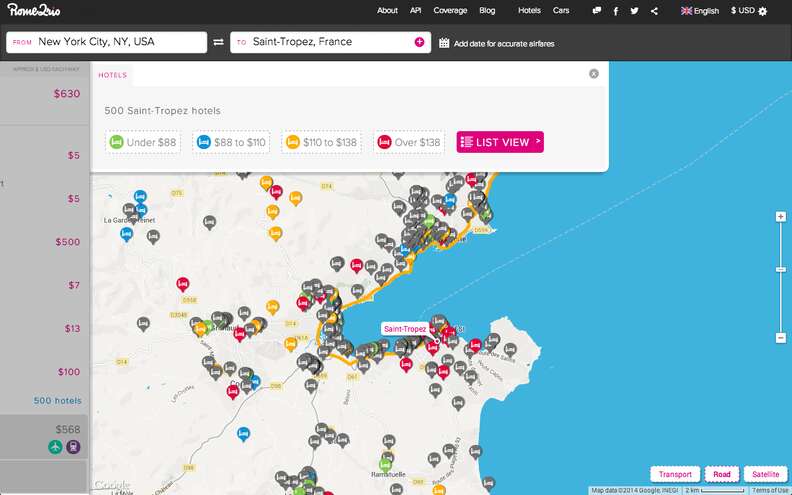
Task: Open currency settings gear icon
Action: tap(763, 11)
